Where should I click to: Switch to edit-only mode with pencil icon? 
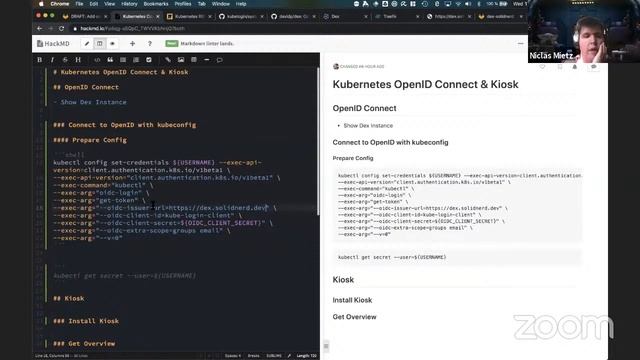pos(87,44)
